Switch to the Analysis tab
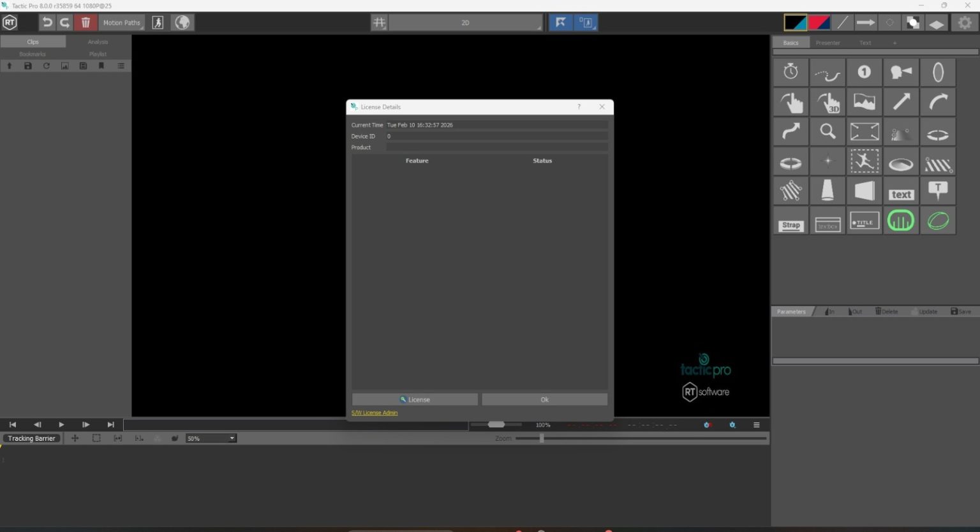Screen dimensions: 980x532 98,41
